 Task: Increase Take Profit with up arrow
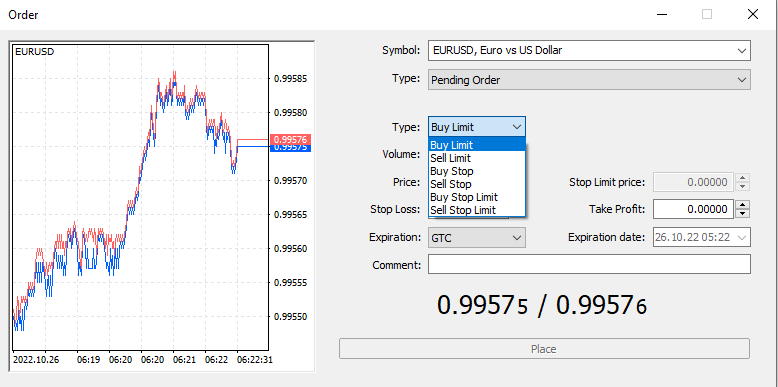pos(742,204)
